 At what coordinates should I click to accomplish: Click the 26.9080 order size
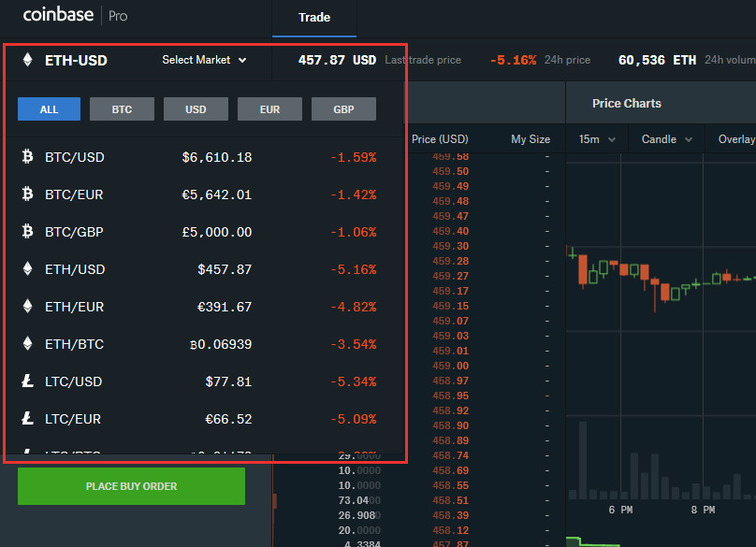(x=359, y=515)
